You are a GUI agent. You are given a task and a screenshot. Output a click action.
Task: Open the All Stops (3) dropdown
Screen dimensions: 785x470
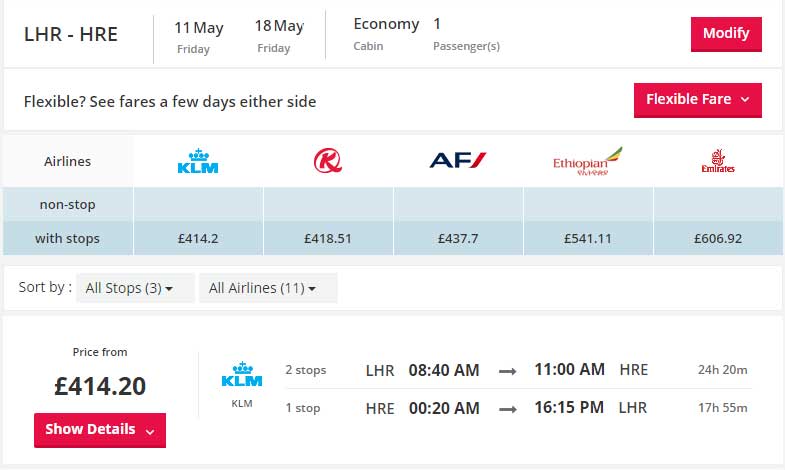[x=135, y=288]
